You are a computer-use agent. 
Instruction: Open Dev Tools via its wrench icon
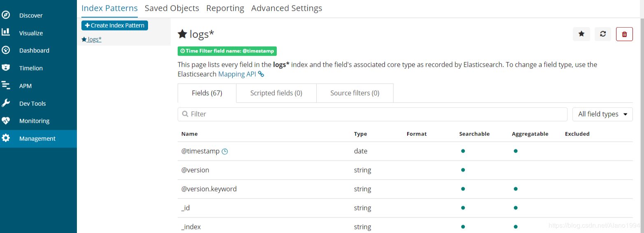6,103
